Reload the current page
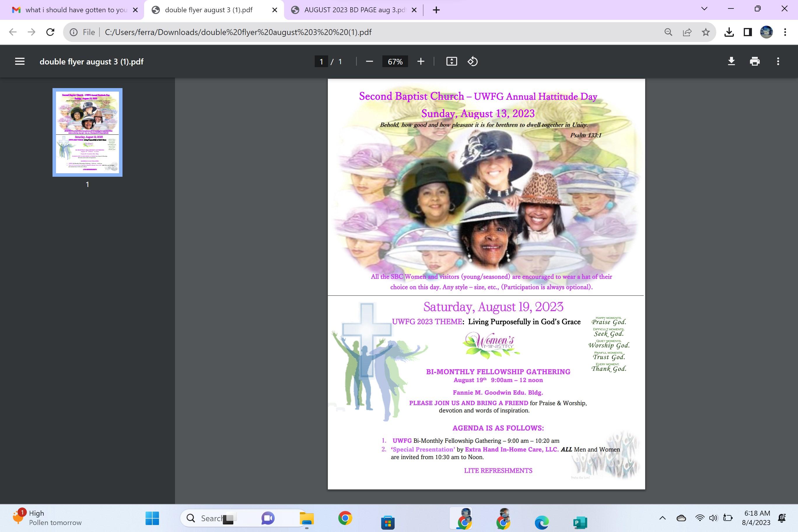The height and width of the screenshot is (532, 798). click(x=50, y=32)
